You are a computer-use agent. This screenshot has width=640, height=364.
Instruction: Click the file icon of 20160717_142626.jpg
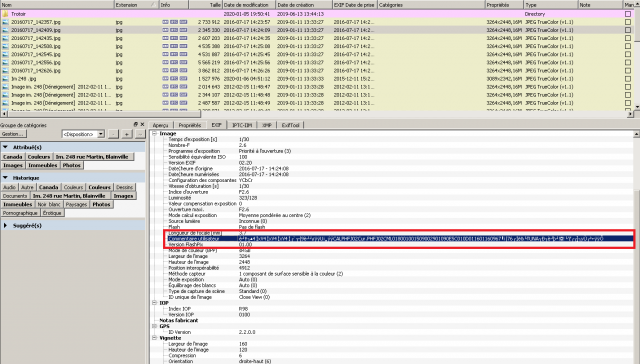coord(5,71)
